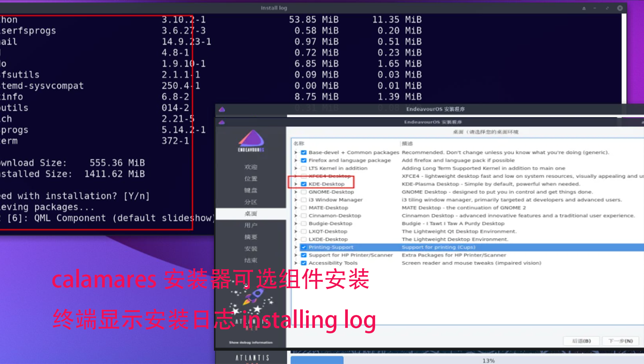The image size is (644, 364).
Task: Click the EndeavourOS logo in the installer sidebar
Action: 251,141
